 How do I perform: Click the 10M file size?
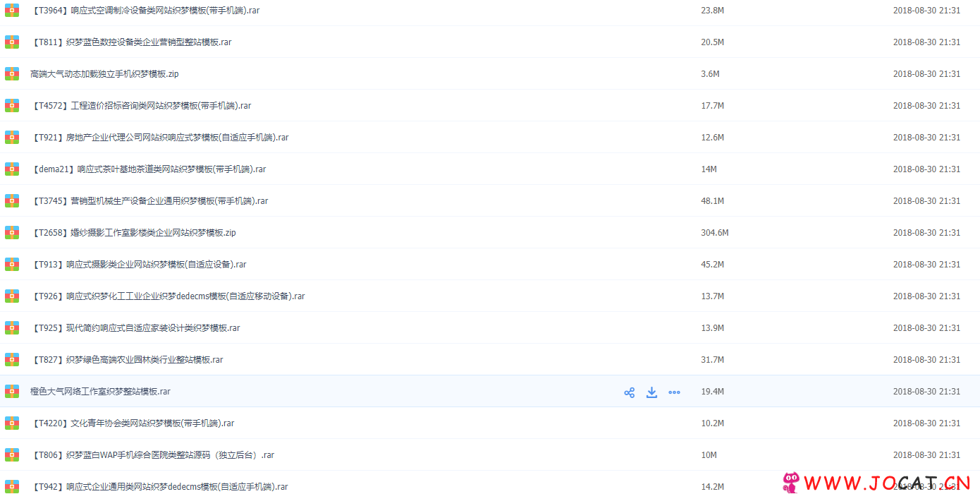click(709, 455)
